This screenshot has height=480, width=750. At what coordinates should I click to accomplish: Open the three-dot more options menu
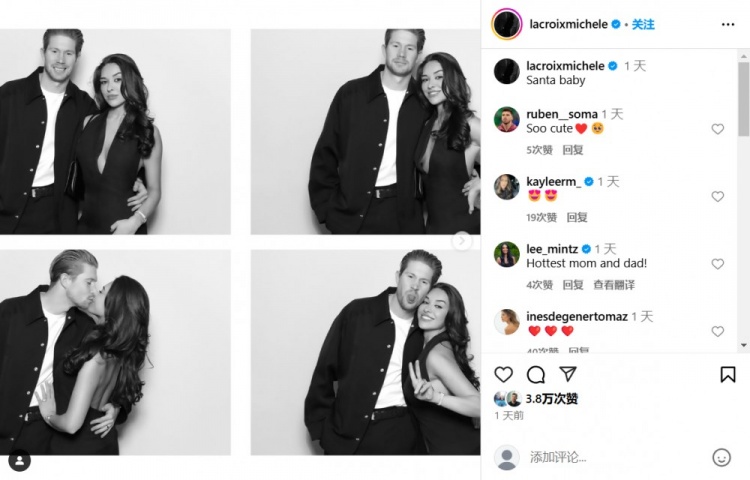728,24
